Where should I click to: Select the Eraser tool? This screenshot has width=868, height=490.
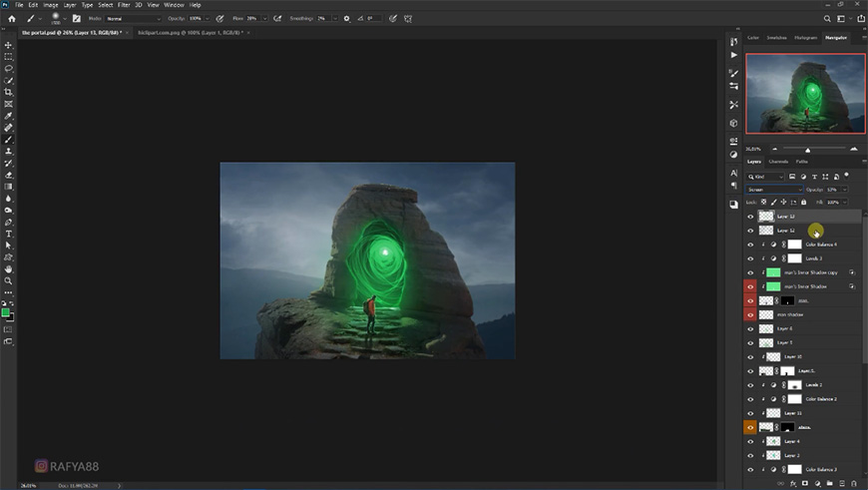pyautogui.click(x=8, y=175)
